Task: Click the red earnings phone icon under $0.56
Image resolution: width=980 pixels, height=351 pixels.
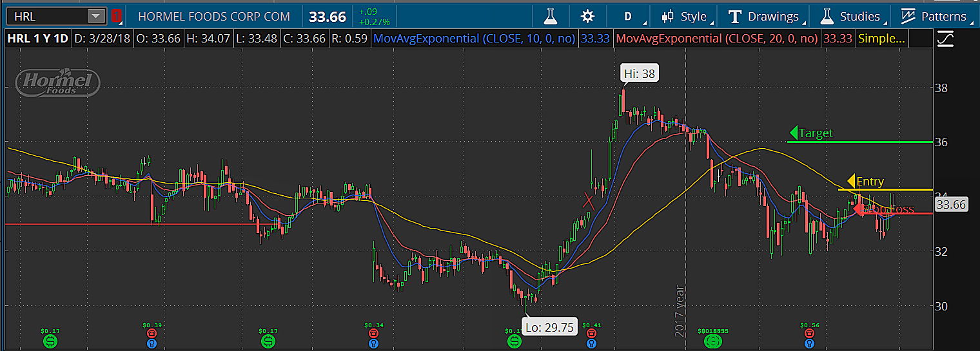Action: coord(809,333)
